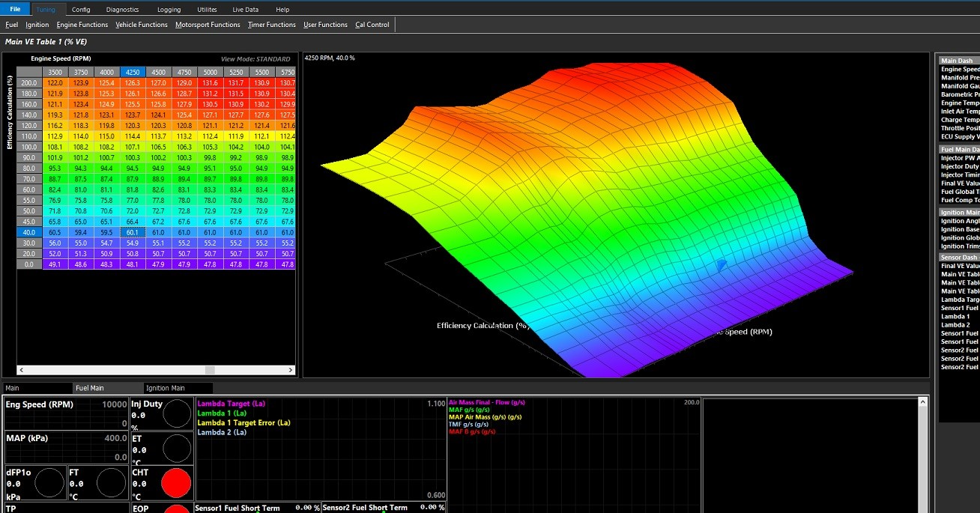Click the Sensor2 Fuel Short Term readout
This screenshot has width=980, height=513.
pyautogui.click(x=384, y=508)
